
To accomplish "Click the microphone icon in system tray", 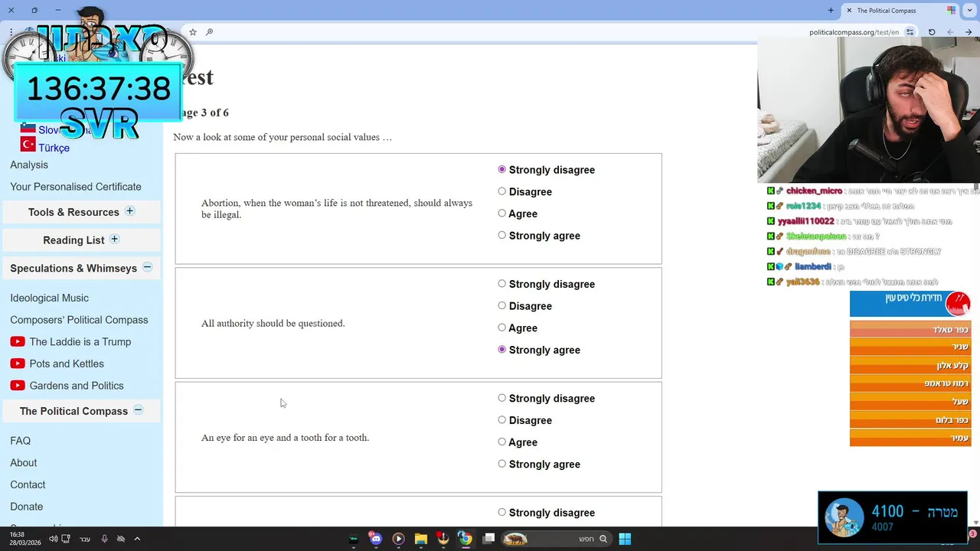I will tap(104, 539).
